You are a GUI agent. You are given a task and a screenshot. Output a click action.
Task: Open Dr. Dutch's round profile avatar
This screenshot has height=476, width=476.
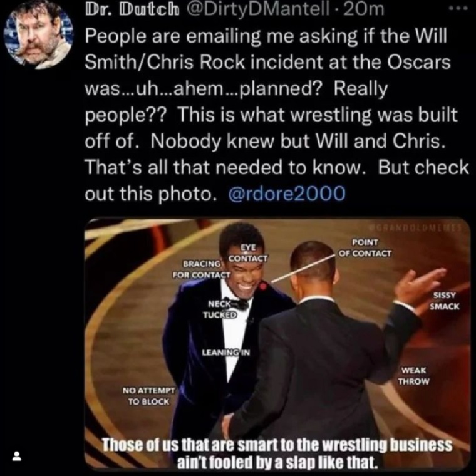click(x=38, y=35)
